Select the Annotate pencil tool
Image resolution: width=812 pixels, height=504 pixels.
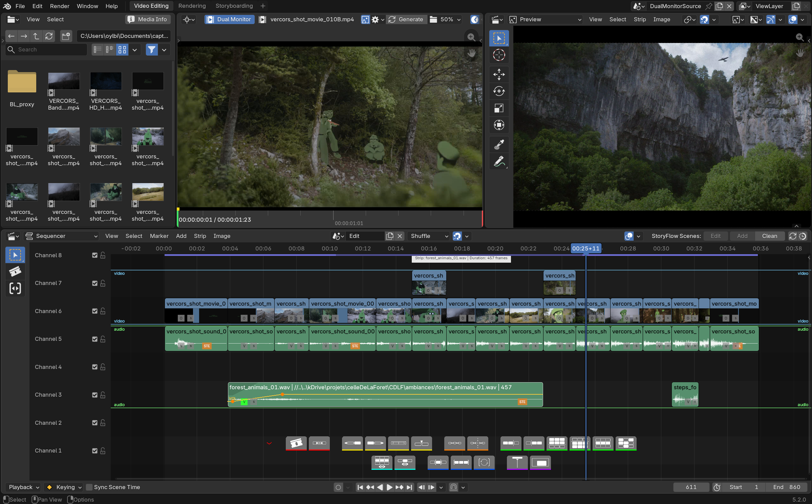coord(499,161)
